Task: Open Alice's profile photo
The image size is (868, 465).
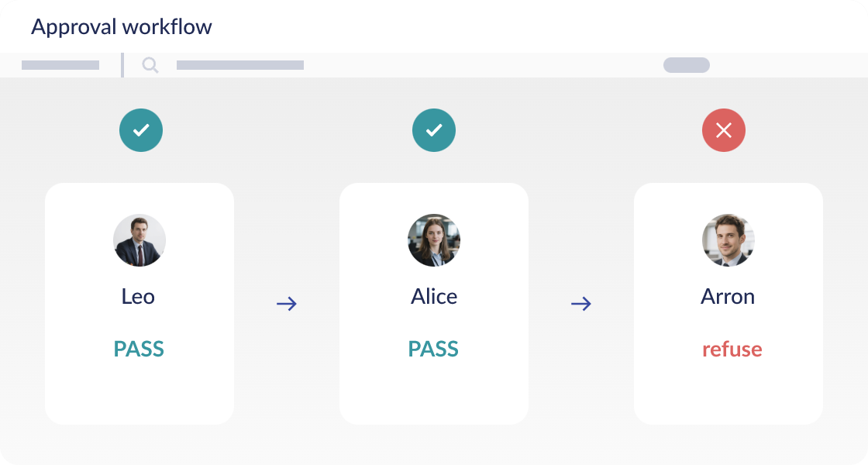Action: (x=434, y=240)
